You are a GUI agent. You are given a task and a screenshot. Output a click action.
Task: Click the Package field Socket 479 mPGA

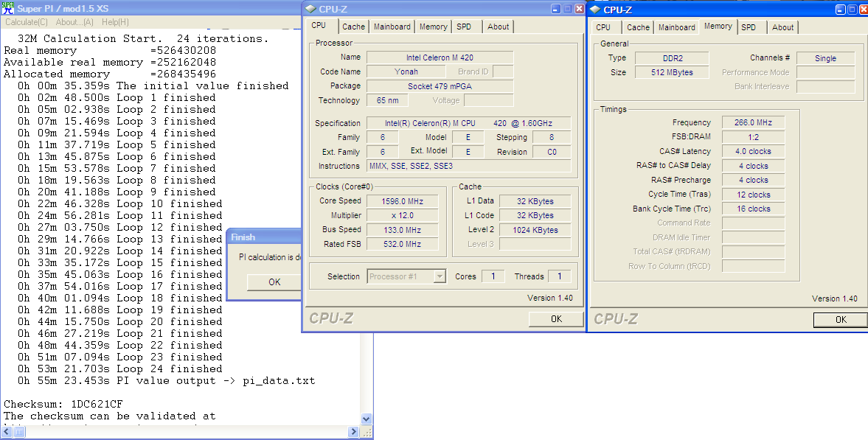(x=440, y=85)
